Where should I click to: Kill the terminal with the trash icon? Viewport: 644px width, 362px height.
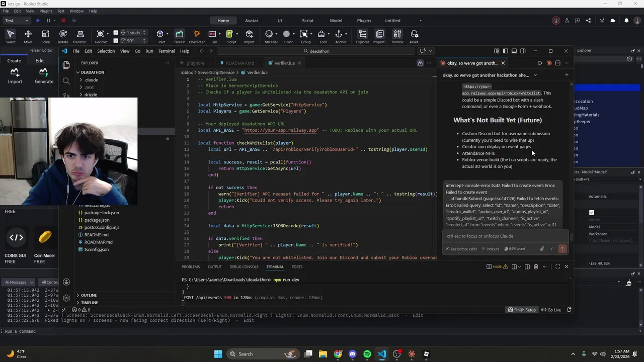click(536, 266)
